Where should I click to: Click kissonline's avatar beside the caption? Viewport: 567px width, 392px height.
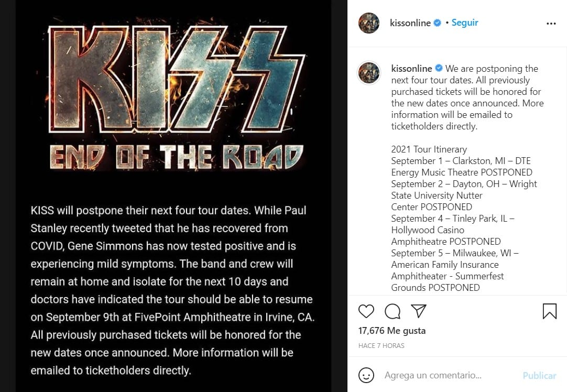point(368,72)
